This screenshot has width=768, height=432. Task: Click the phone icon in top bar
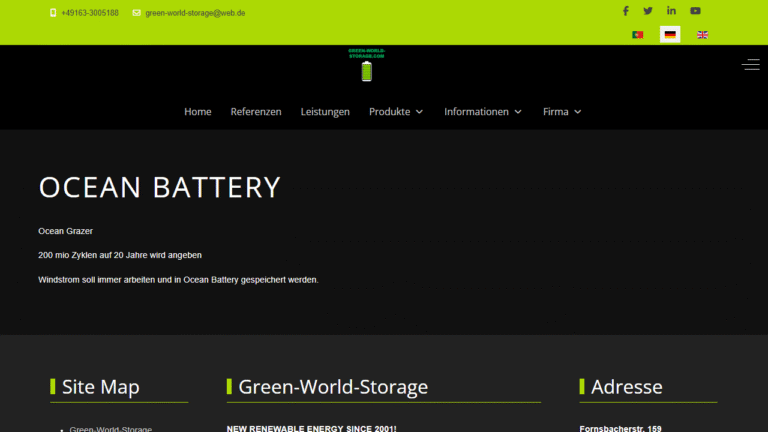tap(53, 13)
